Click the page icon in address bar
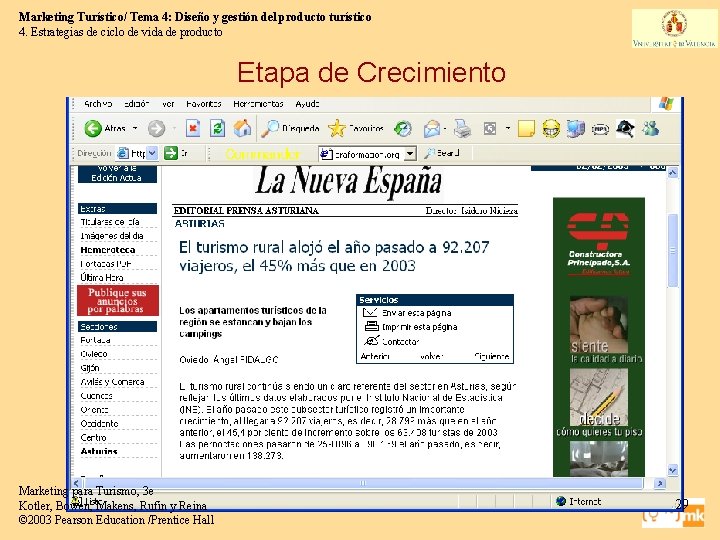Viewport: 720px width, 540px height. [123, 153]
